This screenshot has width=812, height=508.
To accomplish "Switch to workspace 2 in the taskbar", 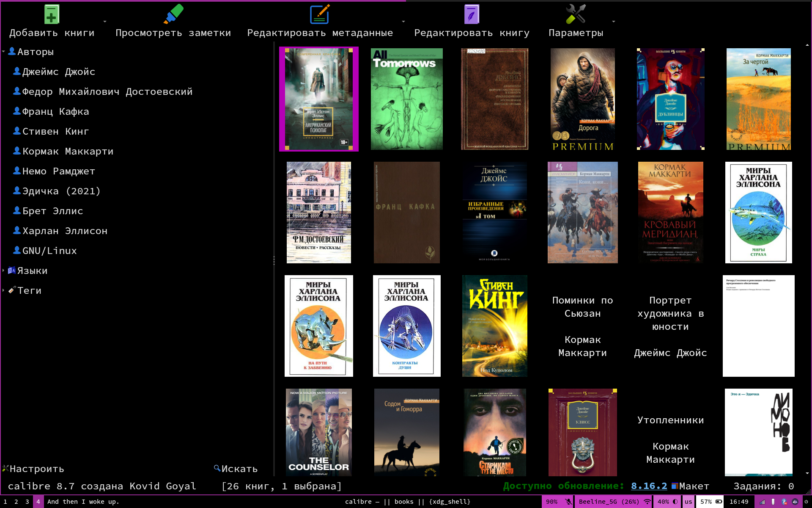I will 16,502.
